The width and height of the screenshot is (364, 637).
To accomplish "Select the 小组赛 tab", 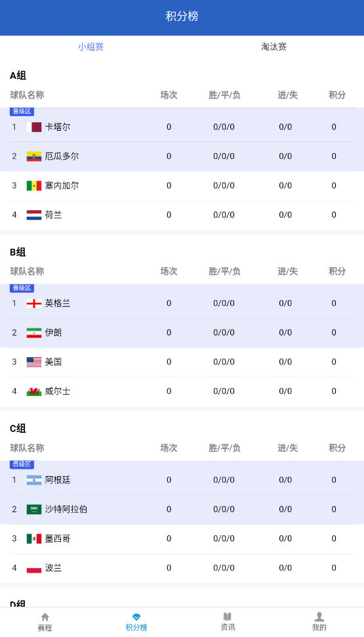I will click(x=91, y=47).
